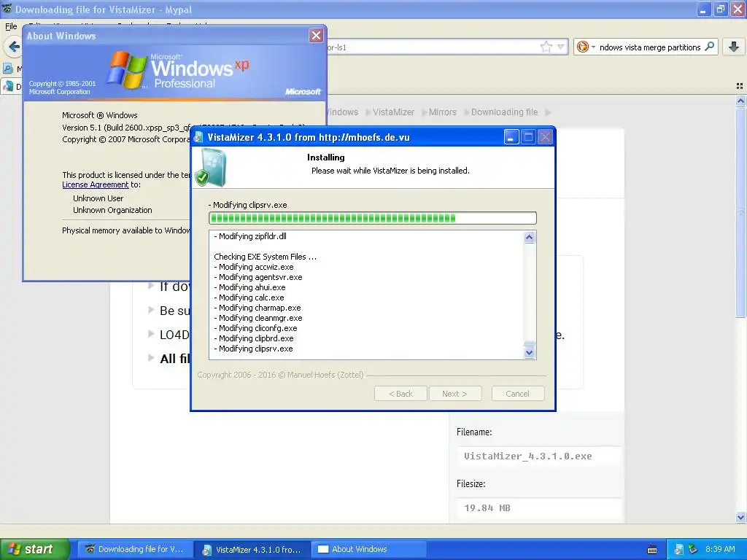The image size is (747, 560).
Task: Click the tab groups grid icon
Action: coord(740,86)
